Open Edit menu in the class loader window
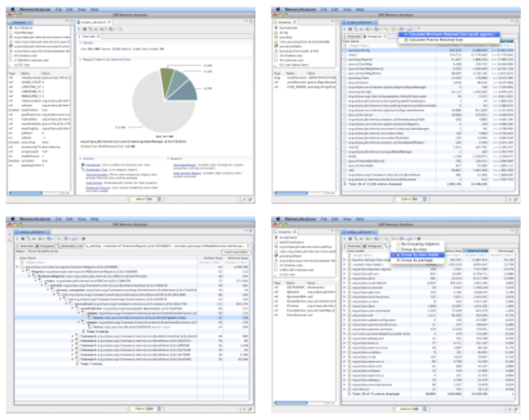 (335, 219)
